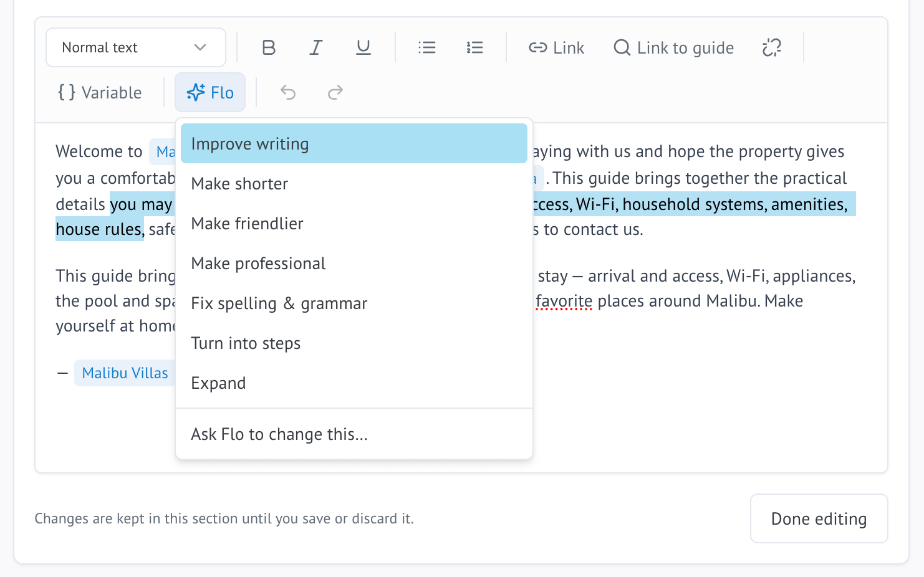The width and height of the screenshot is (924, 577).
Task: Insert a bulleted list
Action: tap(427, 47)
